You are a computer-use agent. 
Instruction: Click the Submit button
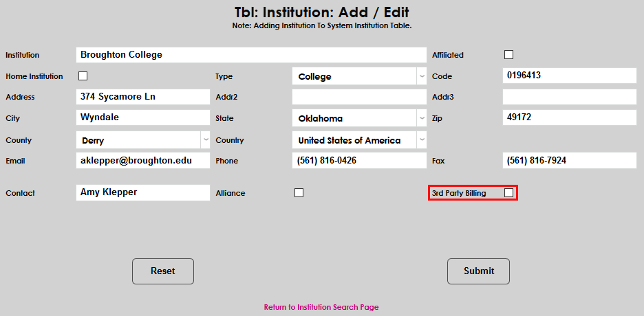point(478,271)
